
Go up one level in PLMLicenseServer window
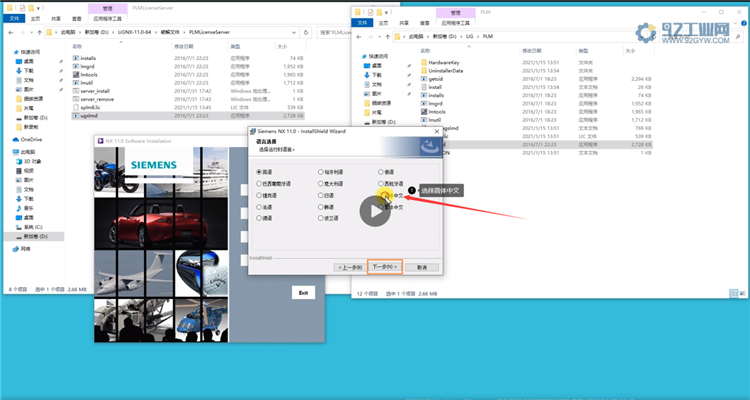coord(39,33)
